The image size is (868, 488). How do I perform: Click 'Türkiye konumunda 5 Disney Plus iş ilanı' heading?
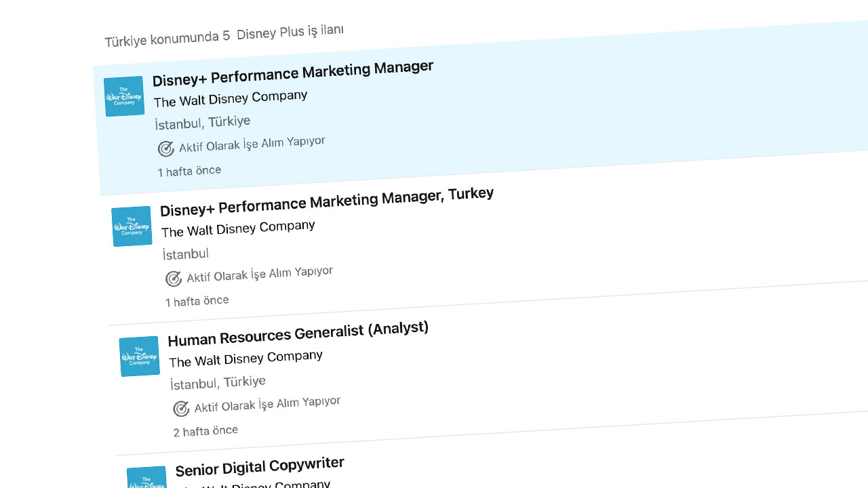click(224, 36)
